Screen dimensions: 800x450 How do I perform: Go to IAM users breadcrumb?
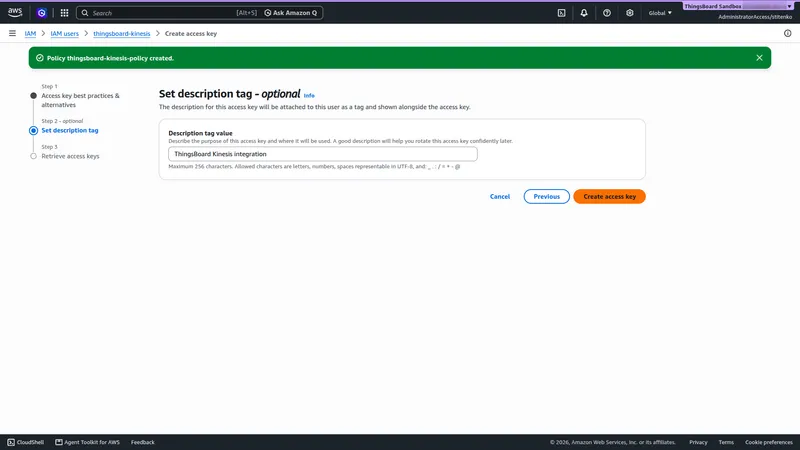point(64,34)
